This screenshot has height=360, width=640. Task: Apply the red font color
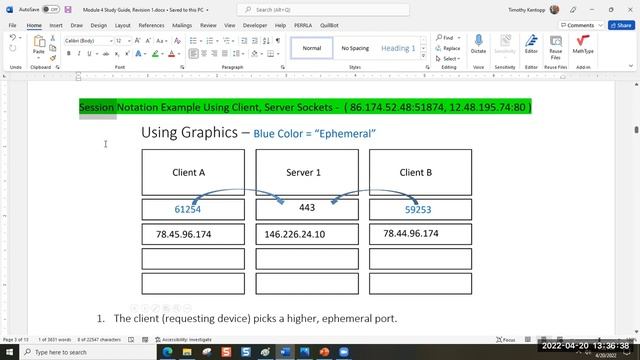[x=171, y=53]
